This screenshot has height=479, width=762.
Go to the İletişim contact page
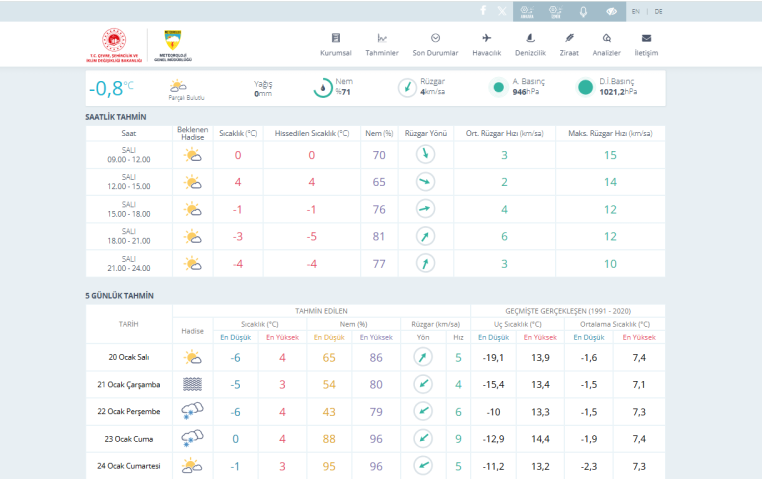click(646, 44)
